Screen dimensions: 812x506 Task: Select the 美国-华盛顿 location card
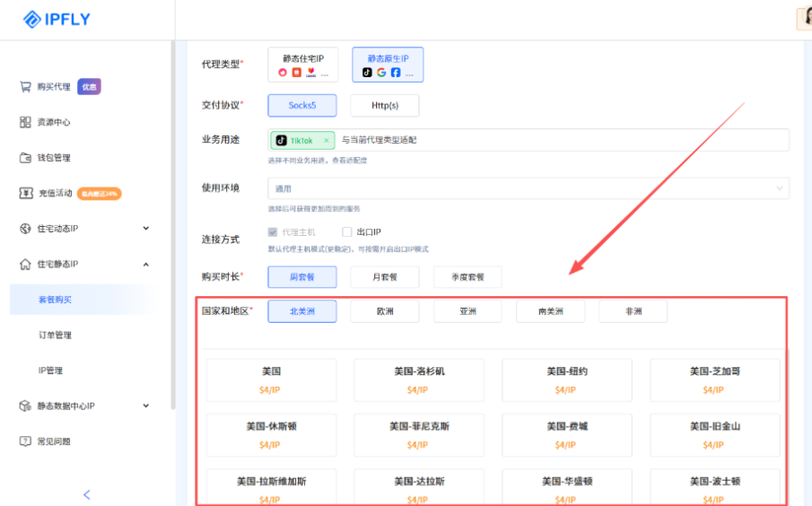point(567,487)
